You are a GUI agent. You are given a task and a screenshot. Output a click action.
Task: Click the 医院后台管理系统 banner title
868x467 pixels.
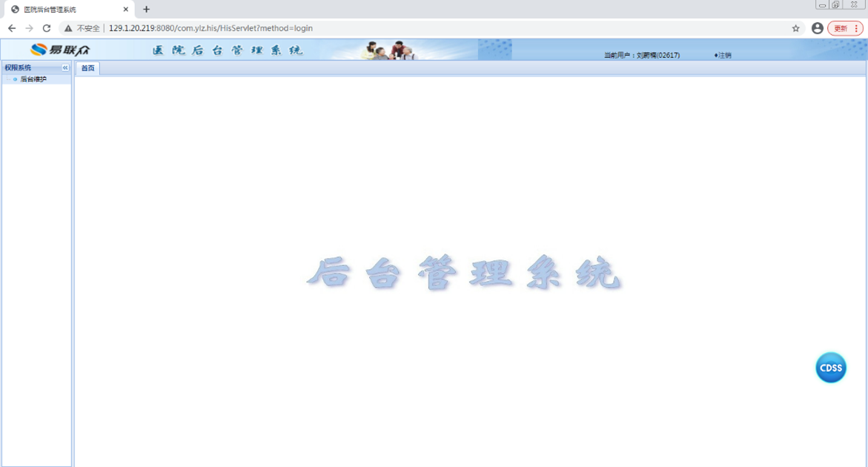click(x=228, y=50)
